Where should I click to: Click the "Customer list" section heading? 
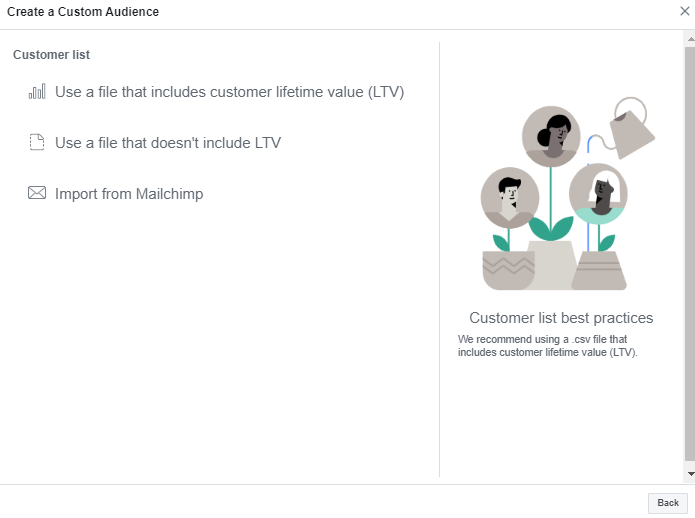click(51, 55)
